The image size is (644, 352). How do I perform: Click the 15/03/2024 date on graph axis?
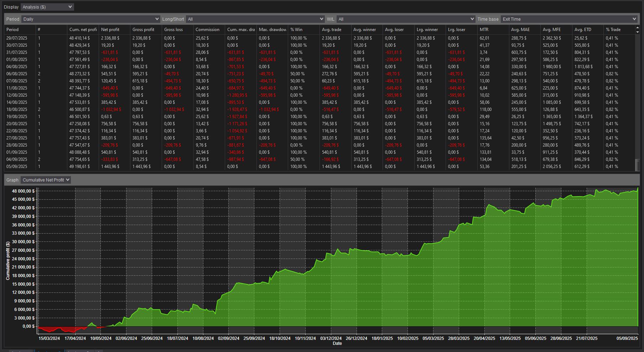pos(49,338)
